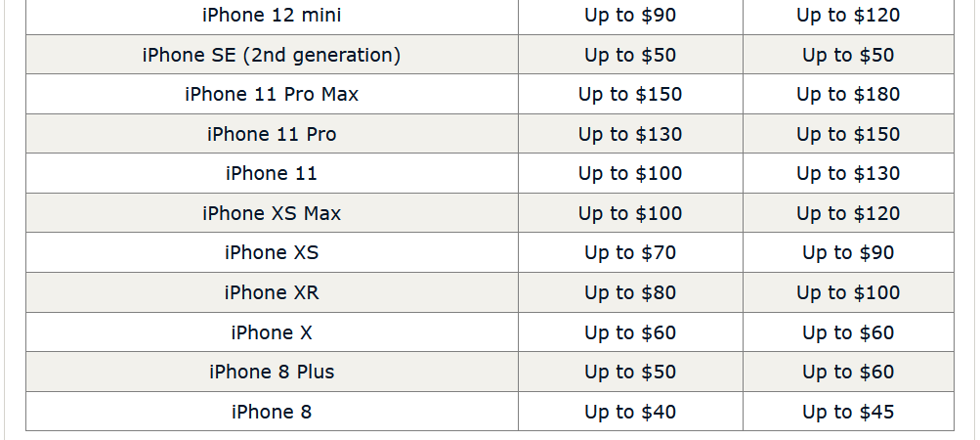Image resolution: width=980 pixels, height=440 pixels.
Task: Click the $80 value for iPhone XR
Action: pos(630,292)
